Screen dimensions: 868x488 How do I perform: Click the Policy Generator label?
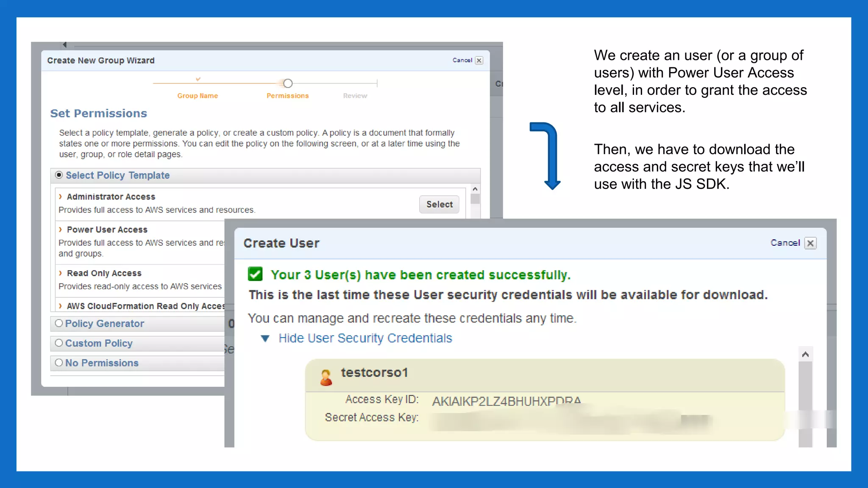pyautogui.click(x=104, y=323)
